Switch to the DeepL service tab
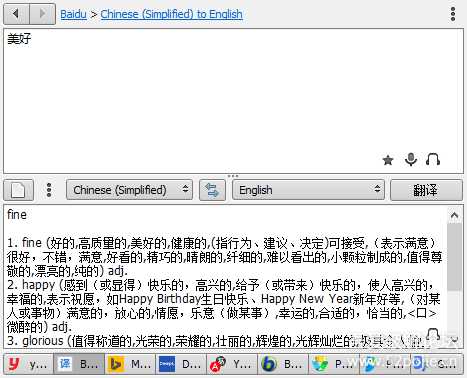Viewport: 467px width, 378px height. (x=181, y=364)
